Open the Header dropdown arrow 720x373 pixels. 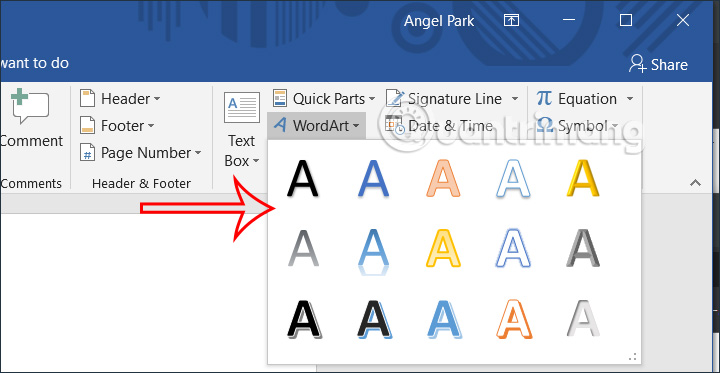point(157,99)
